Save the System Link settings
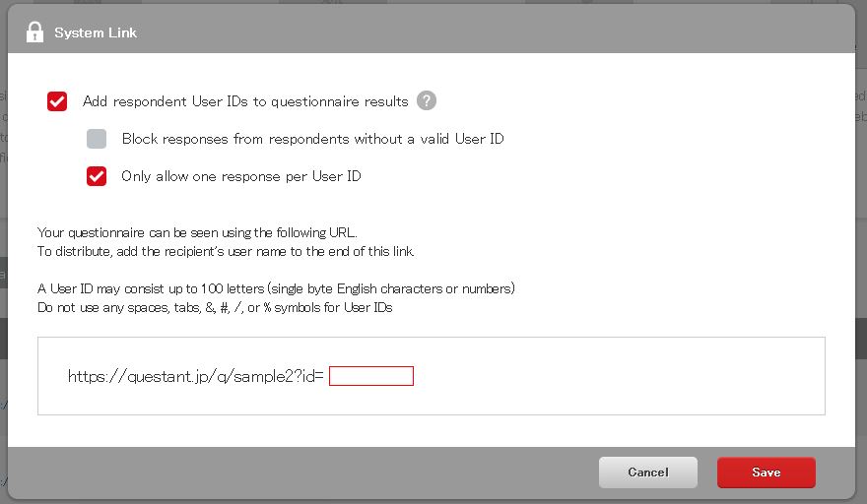The image size is (867, 504). point(767,472)
